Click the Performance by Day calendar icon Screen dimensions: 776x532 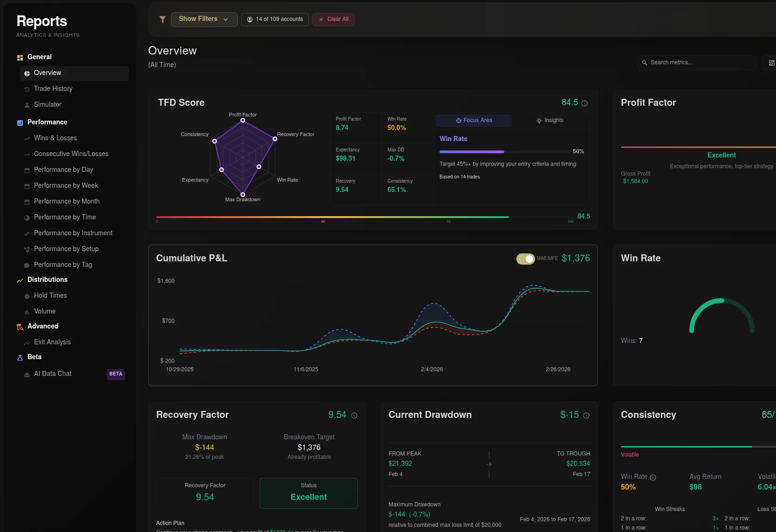click(x=27, y=170)
